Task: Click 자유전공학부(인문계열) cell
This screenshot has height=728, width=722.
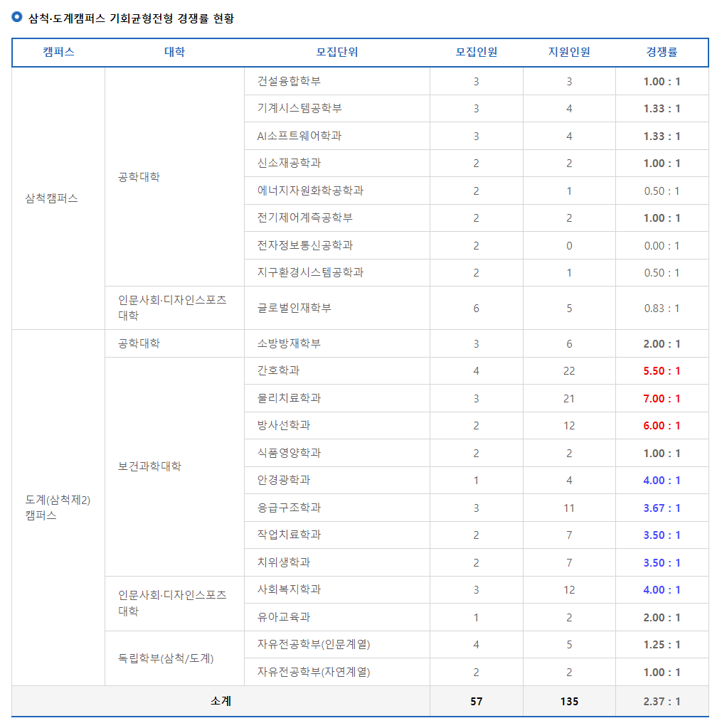Action: coord(302,644)
